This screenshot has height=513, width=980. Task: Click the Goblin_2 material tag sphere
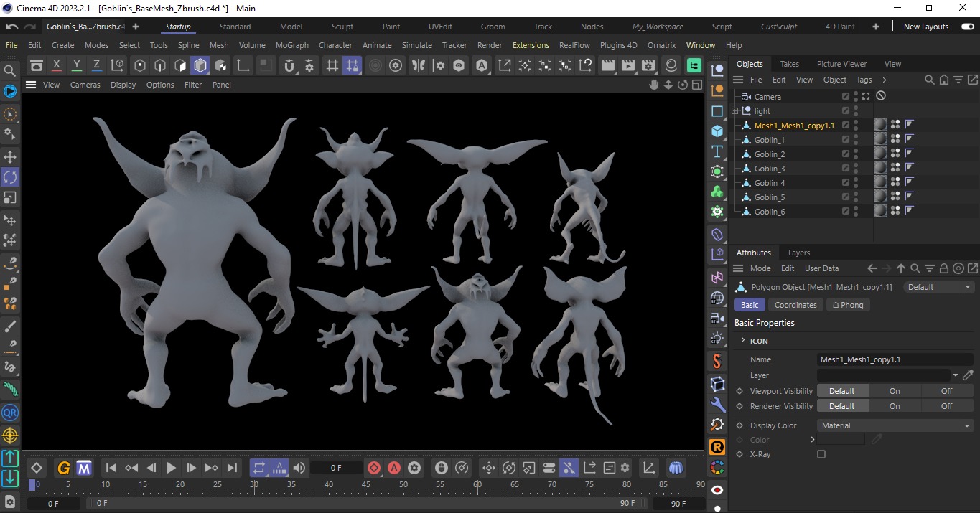(x=881, y=154)
